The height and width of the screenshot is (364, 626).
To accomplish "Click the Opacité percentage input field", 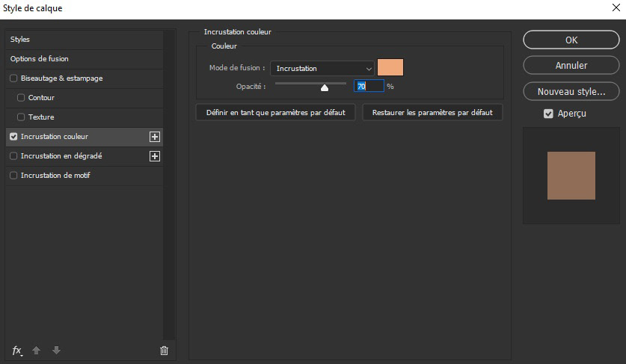I will [369, 86].
